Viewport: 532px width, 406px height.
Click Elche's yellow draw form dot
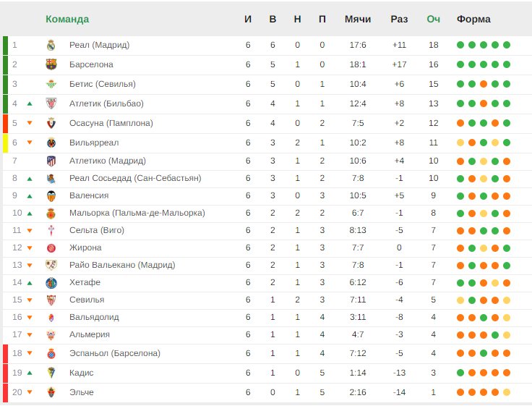(507, 392)
